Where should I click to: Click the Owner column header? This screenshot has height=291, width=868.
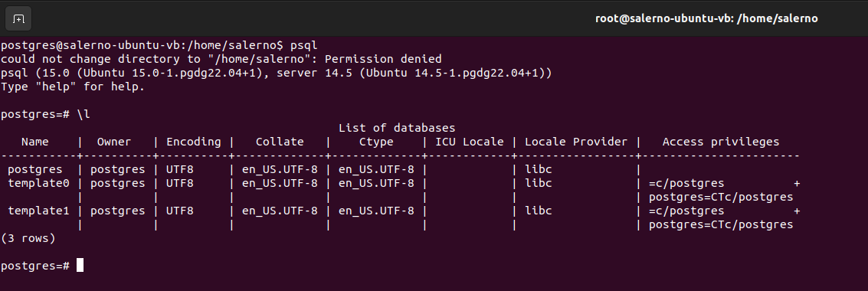(114, 142)
